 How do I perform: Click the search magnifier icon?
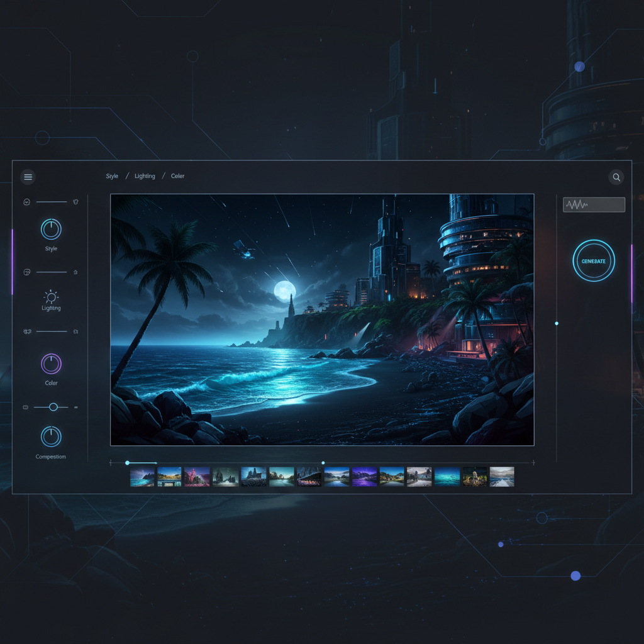[x=616, y=177]
